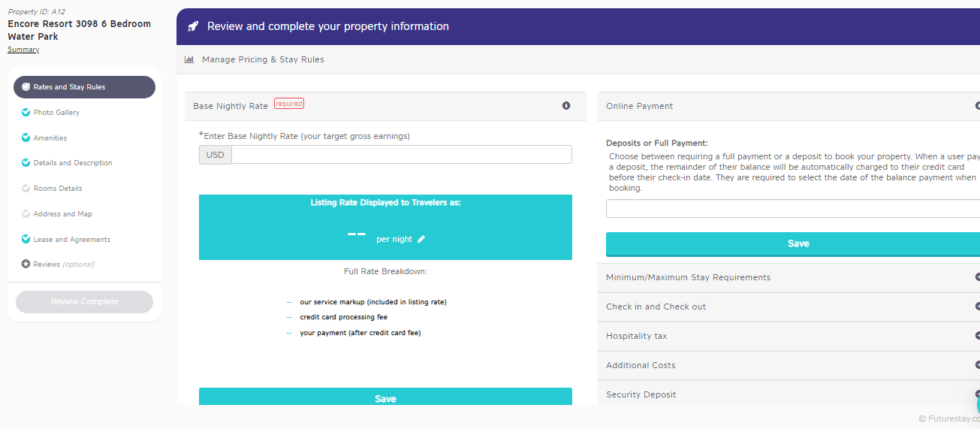The image size is (980, 429).
Task: Click the bar chart icon beside Manage Pricing
Action: [189, 59]
